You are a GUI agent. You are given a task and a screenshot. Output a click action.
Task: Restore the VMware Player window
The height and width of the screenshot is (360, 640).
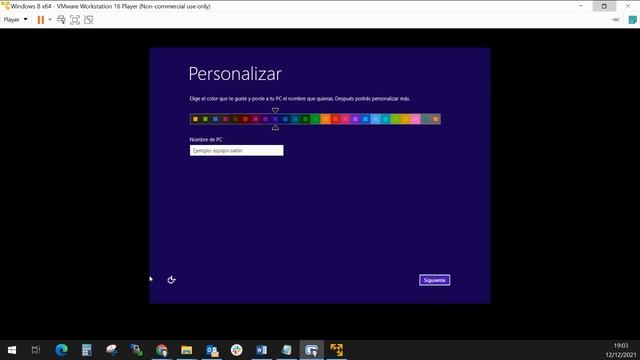[604, 6]
